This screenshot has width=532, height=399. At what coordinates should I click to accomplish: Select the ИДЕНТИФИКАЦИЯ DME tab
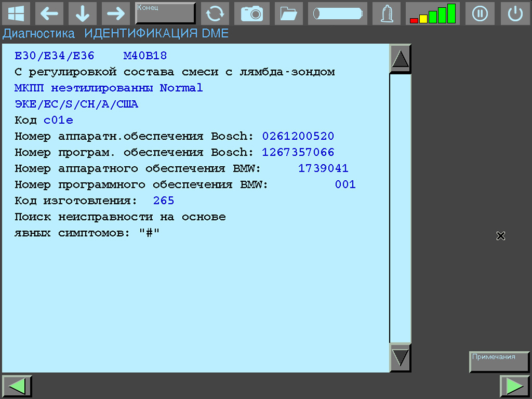coord(154,33)
